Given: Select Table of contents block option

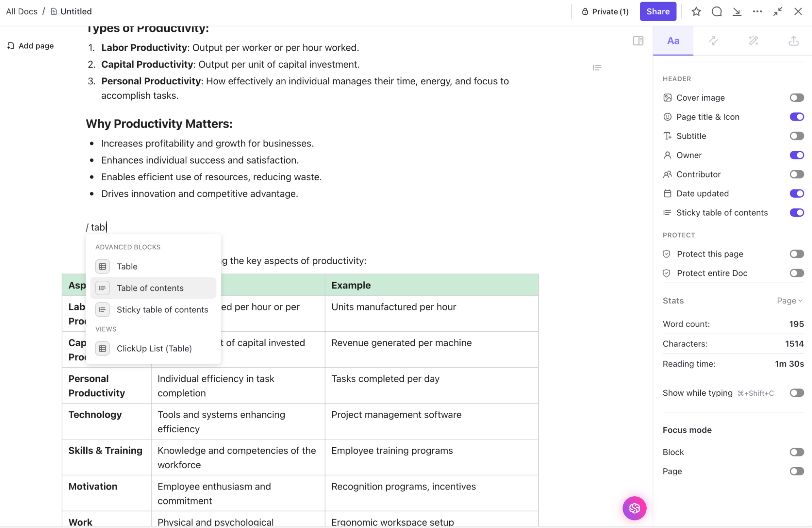Looking at the screenshot, I should [x=150, y=288].
